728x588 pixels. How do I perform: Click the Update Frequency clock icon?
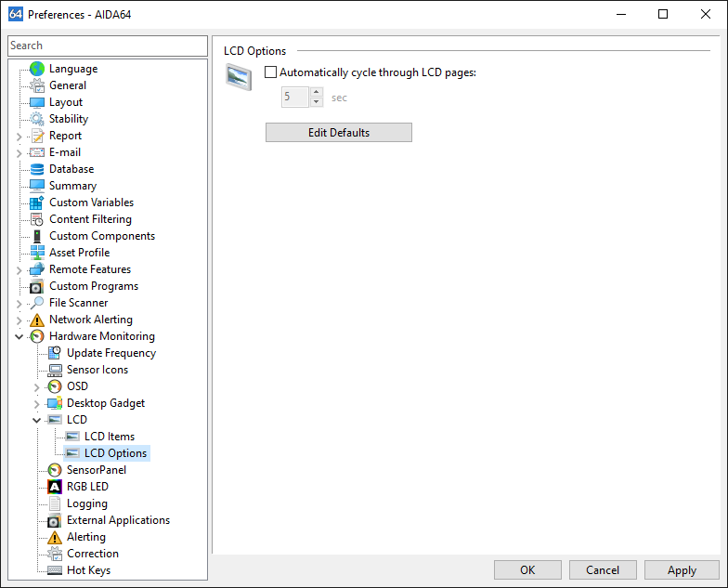(54, 353)
